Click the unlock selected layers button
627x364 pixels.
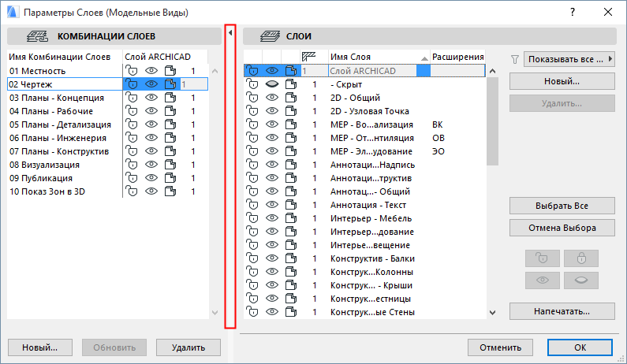[x=543, y=258]
